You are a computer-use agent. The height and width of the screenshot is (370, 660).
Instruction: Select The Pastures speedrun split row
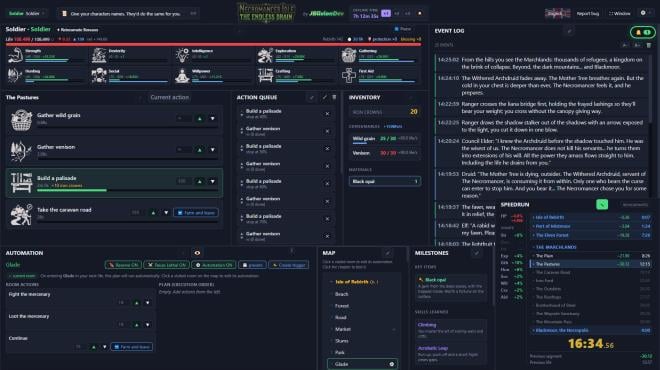tap(591, 264)
